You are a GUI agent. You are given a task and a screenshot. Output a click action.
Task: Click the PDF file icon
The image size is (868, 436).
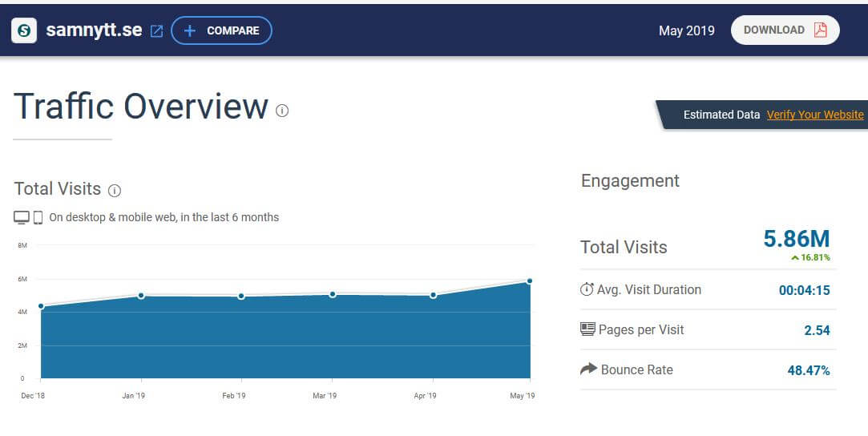pyautogui.click(x=820, y=30)
